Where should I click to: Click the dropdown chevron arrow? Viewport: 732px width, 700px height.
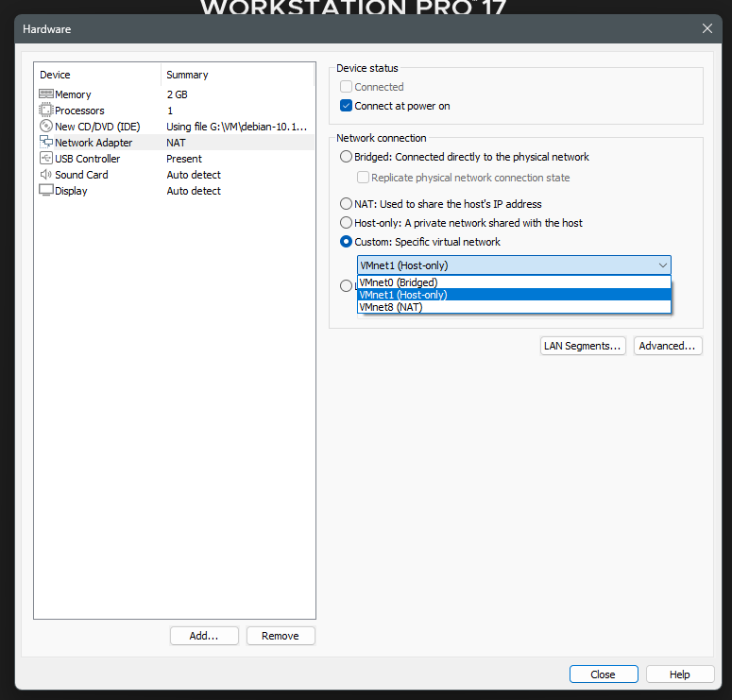click(662, 265)
